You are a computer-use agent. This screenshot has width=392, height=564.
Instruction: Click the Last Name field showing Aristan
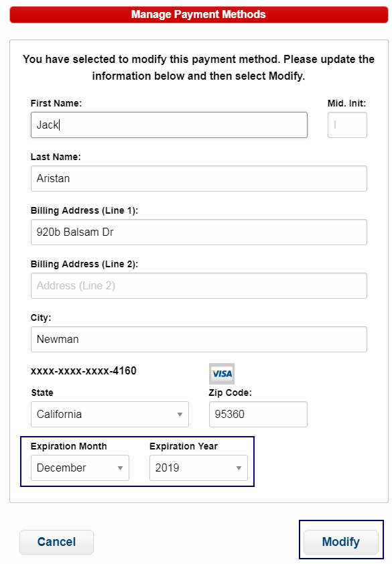pyautogui.click(x=198, y=178)
